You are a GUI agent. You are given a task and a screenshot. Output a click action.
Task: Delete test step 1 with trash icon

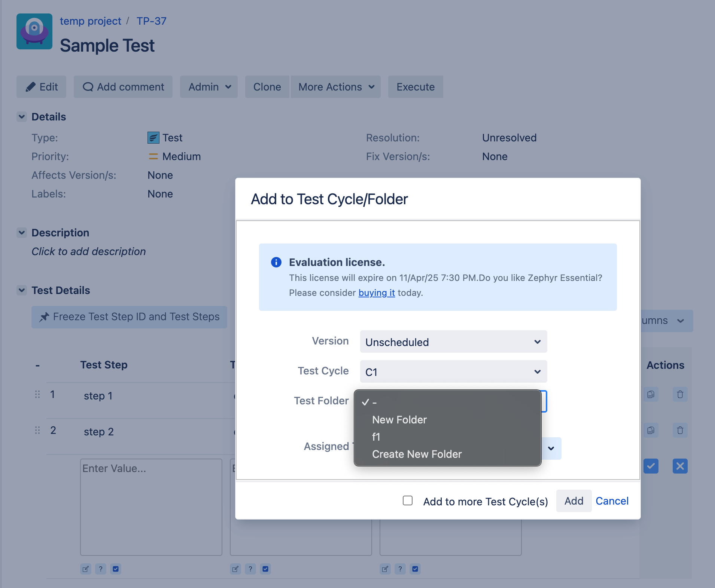pyautogui.click(x=680, y=394)
